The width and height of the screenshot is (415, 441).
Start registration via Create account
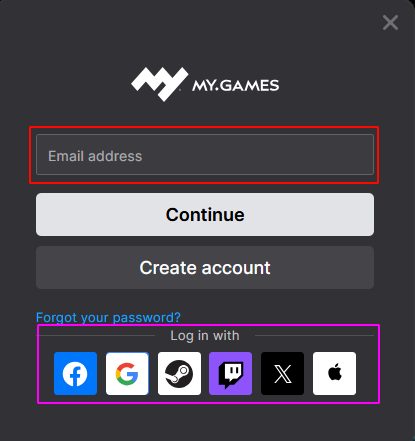coord(205,268)
